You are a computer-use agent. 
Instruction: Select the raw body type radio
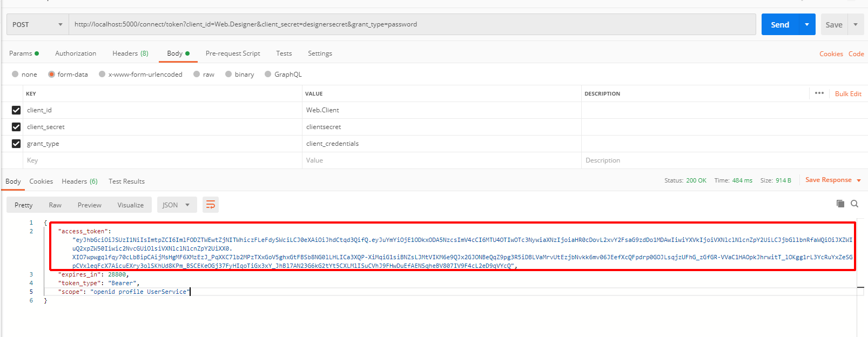coord(197,74)
